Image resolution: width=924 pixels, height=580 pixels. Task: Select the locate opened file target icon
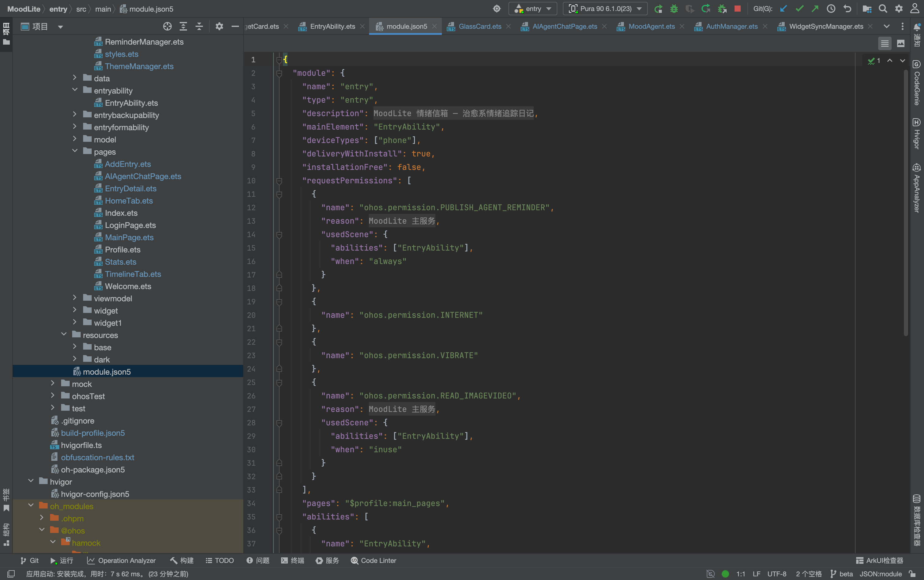pyautogui.click(x=167, y=27)
